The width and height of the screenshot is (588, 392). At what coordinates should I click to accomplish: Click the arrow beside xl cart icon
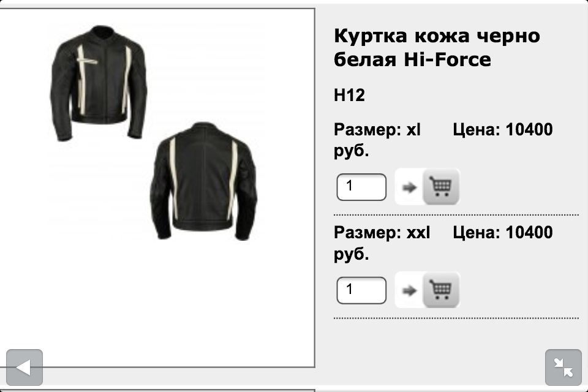click(409, 187)
